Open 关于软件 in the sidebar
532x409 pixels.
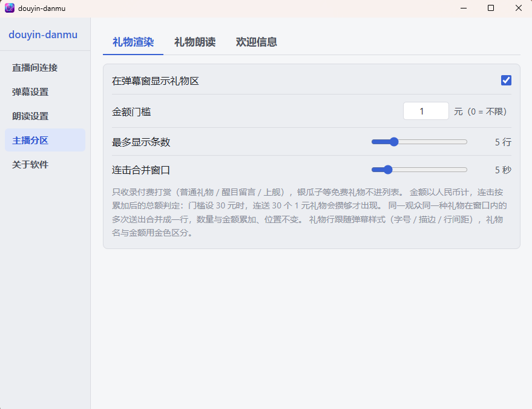(x=45, y=164)
